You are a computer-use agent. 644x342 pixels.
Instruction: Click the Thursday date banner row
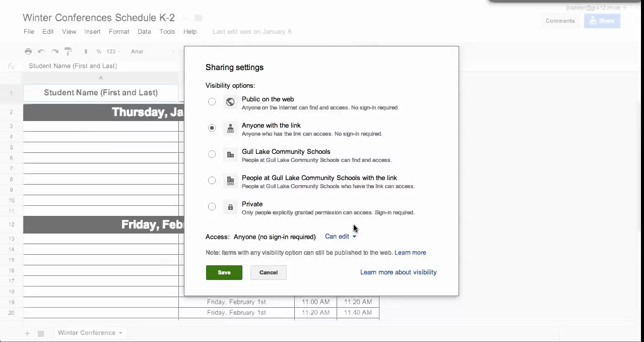pyautogui.click(x=104, y=112)
